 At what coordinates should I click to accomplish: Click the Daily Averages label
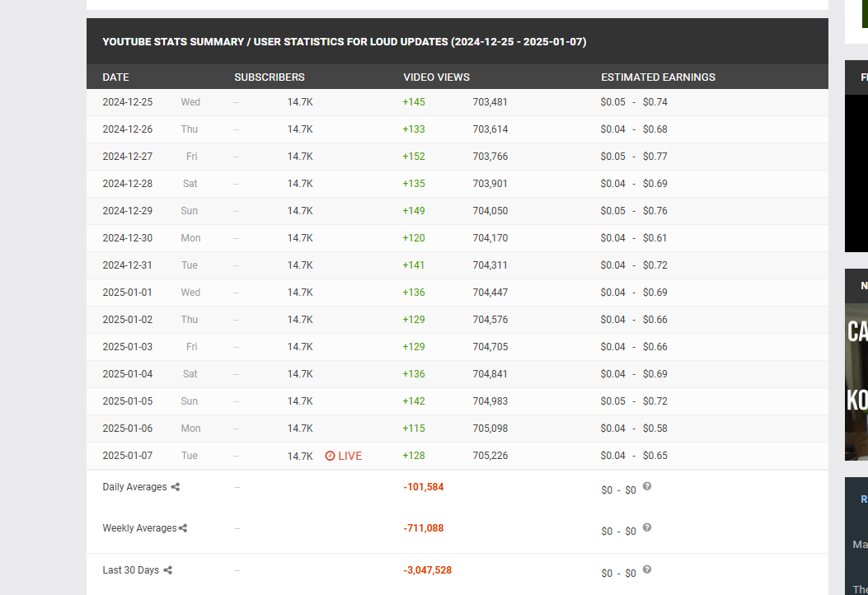(134, 486)
